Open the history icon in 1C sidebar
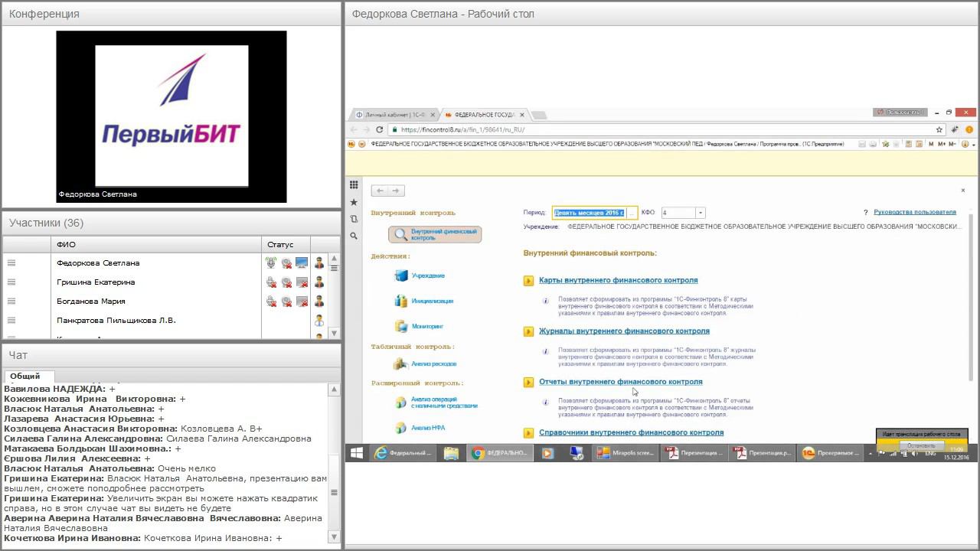The image size is (980, 551). (x=354, y=219)
